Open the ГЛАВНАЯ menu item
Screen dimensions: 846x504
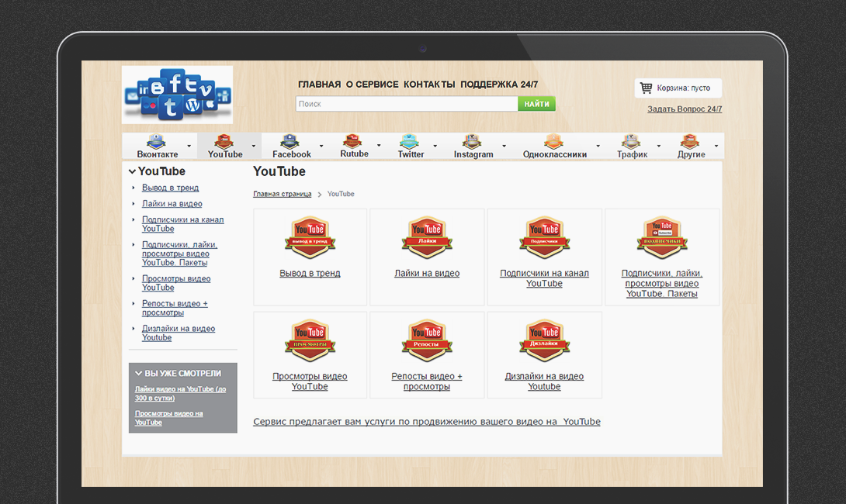pyautogui.click(x=320, y=84)
